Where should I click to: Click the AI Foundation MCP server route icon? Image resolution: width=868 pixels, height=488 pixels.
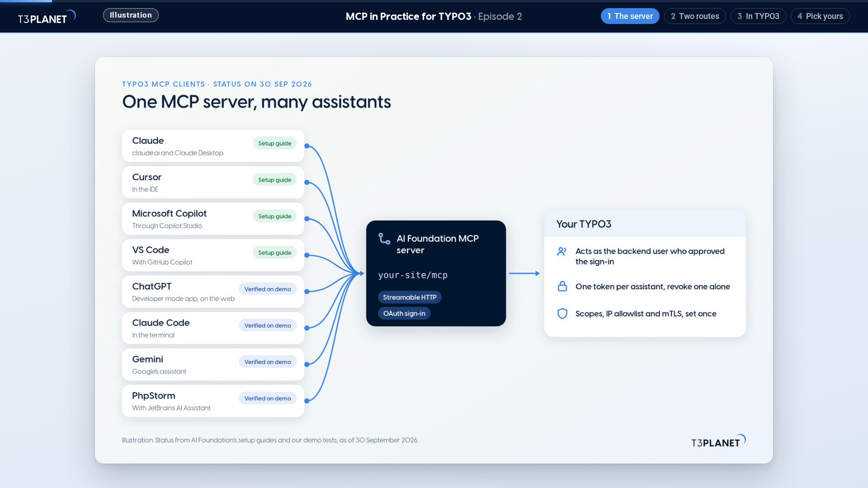coord(384,239)
